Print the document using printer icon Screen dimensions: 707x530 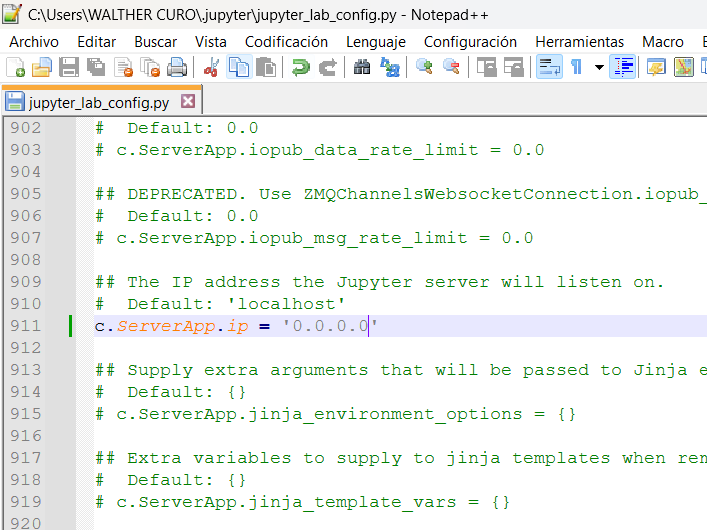click(177, 68)
